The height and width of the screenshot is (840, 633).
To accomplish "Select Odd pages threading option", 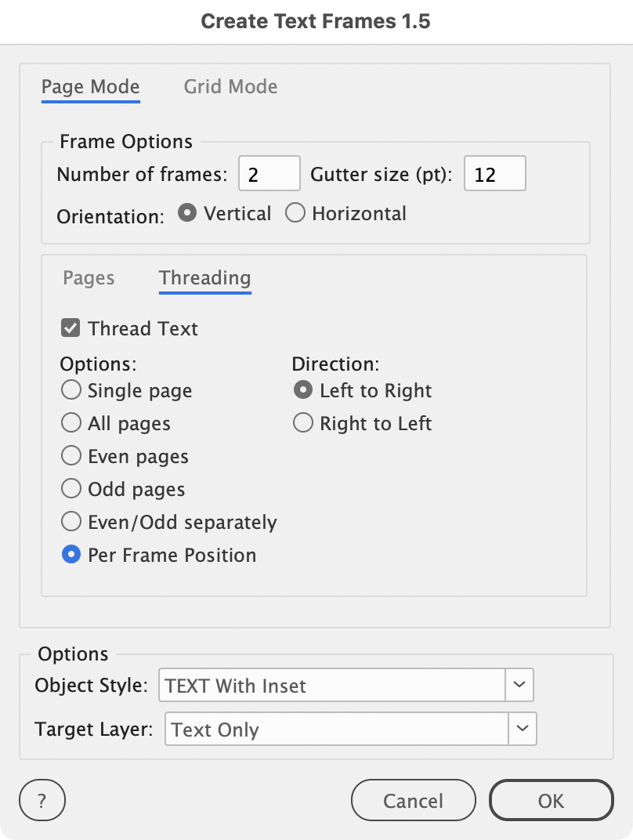I will (x=71, y=489).
